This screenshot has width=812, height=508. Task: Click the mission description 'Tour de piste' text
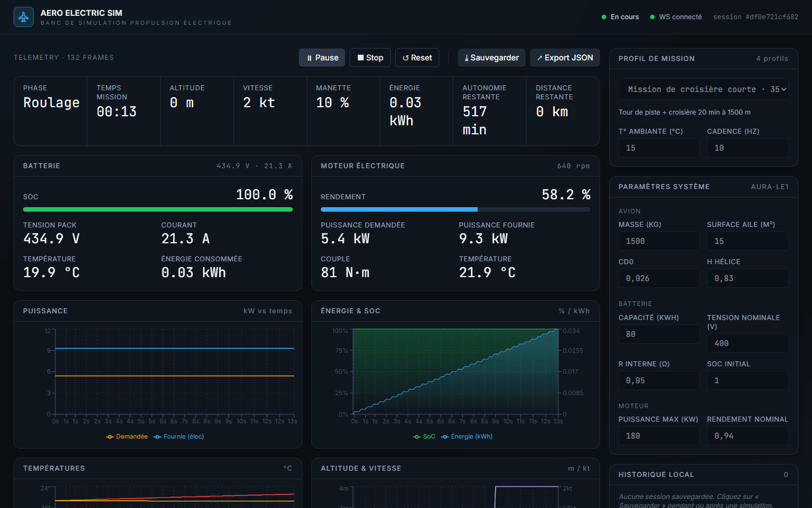685,112
